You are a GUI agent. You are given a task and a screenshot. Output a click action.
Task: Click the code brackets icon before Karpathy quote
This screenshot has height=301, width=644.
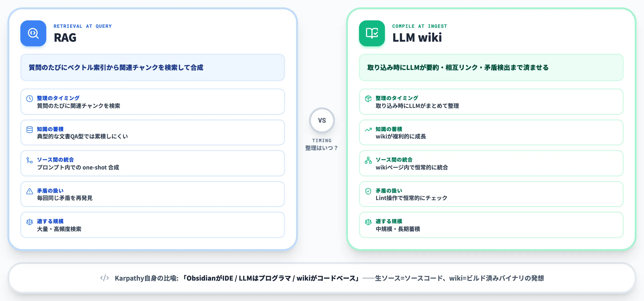click(105, 278)
